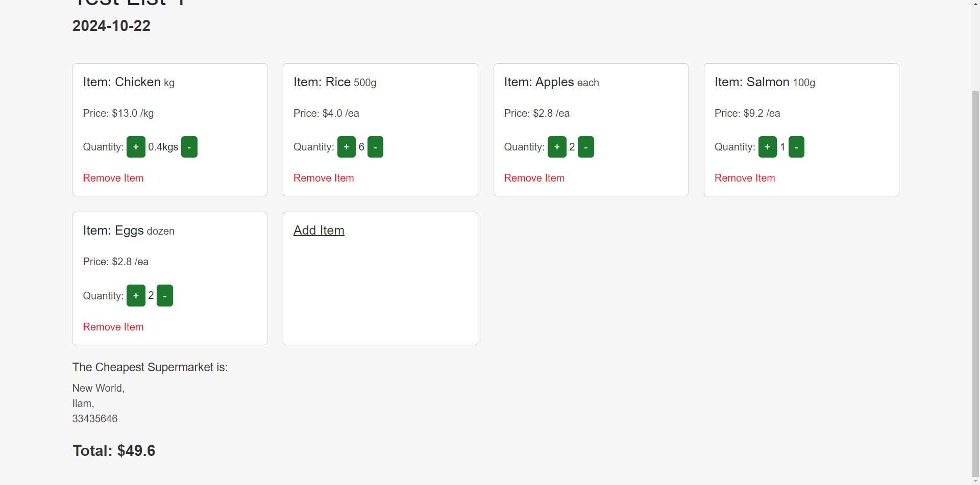Decrease Salmon quantity by one

[796, 147]
